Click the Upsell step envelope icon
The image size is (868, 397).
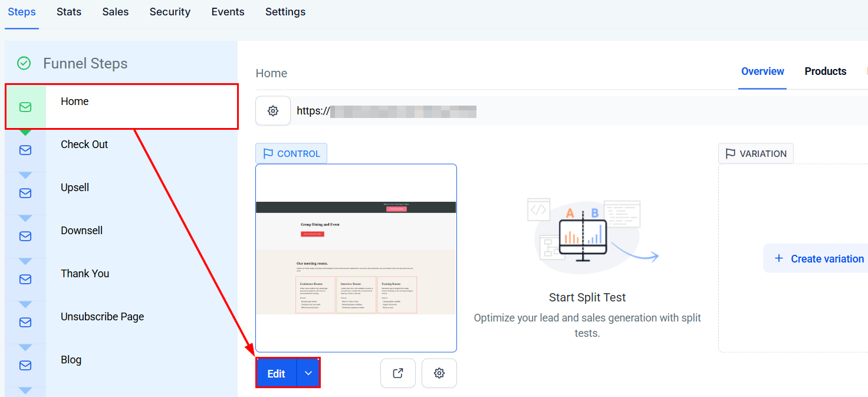coord(25,193)
